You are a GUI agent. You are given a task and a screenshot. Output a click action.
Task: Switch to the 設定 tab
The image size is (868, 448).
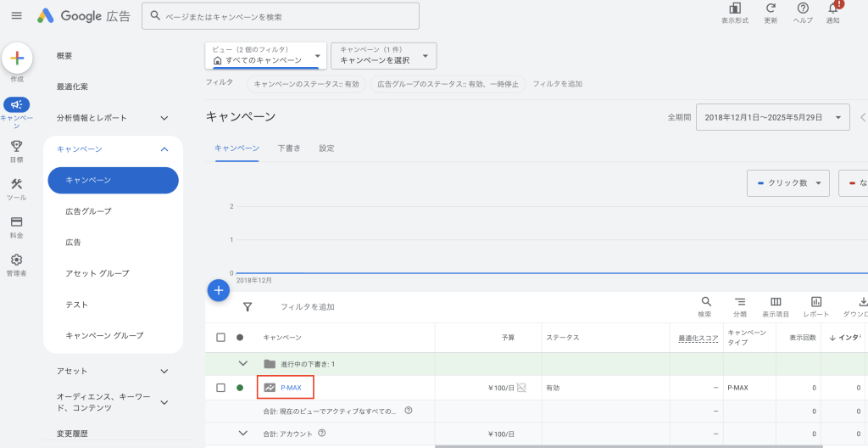click(x=326, y=148)
